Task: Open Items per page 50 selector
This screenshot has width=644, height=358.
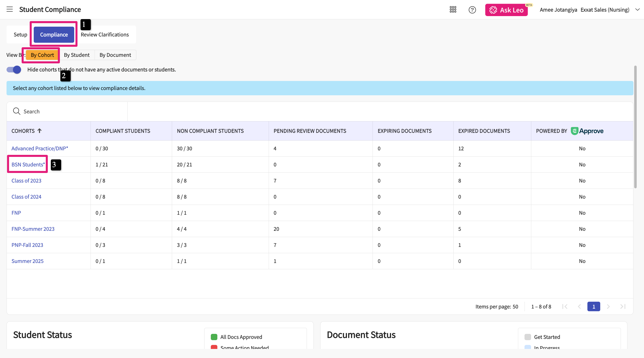Action: pyautogui.click(x=515, y=306)
